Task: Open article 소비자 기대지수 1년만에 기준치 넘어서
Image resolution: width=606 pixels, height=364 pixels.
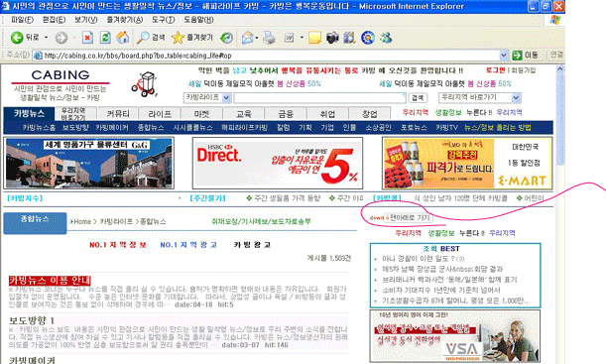Action: (441, 290)
